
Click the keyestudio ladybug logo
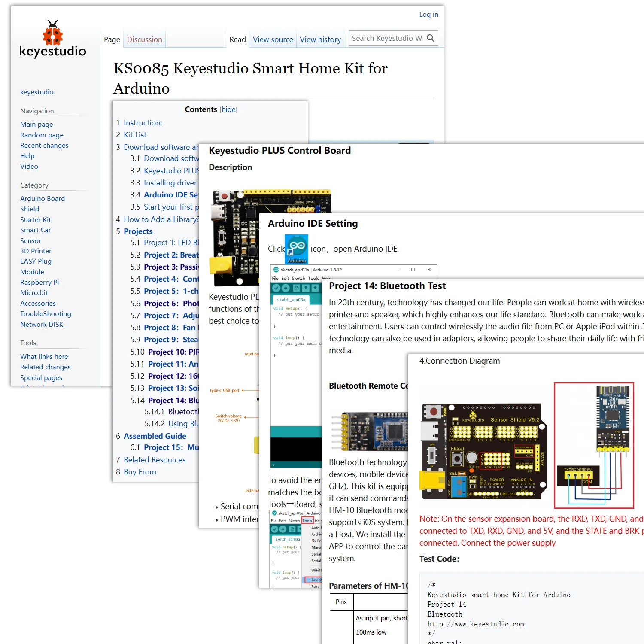pos(53,39)
